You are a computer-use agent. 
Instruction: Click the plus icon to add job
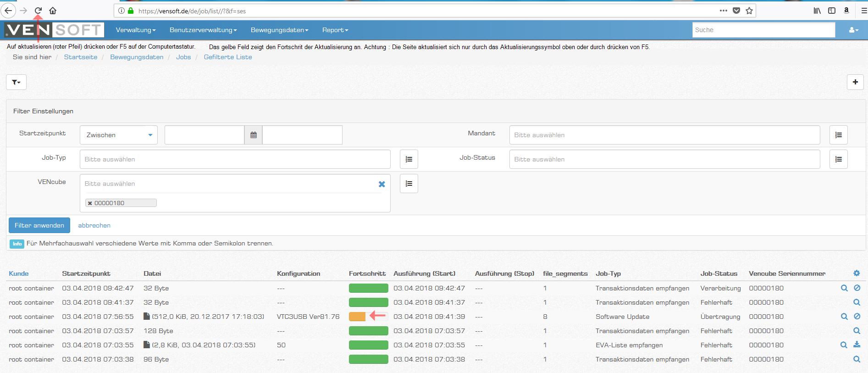pos(855,82)
